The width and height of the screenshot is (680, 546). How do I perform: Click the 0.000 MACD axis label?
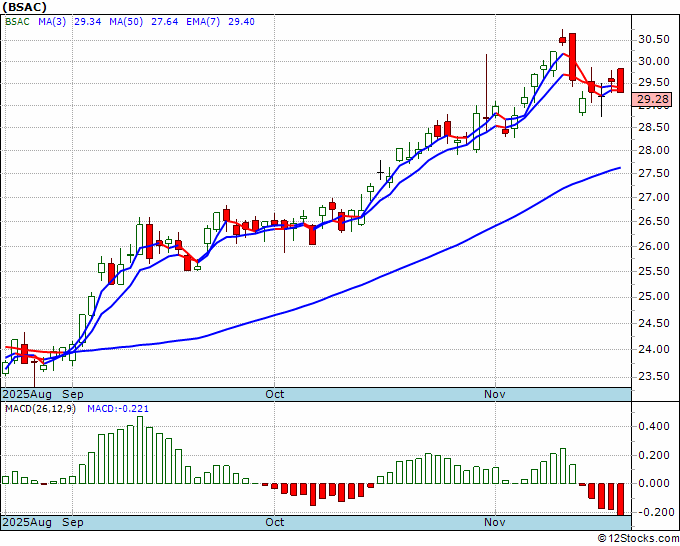point(654,484)
